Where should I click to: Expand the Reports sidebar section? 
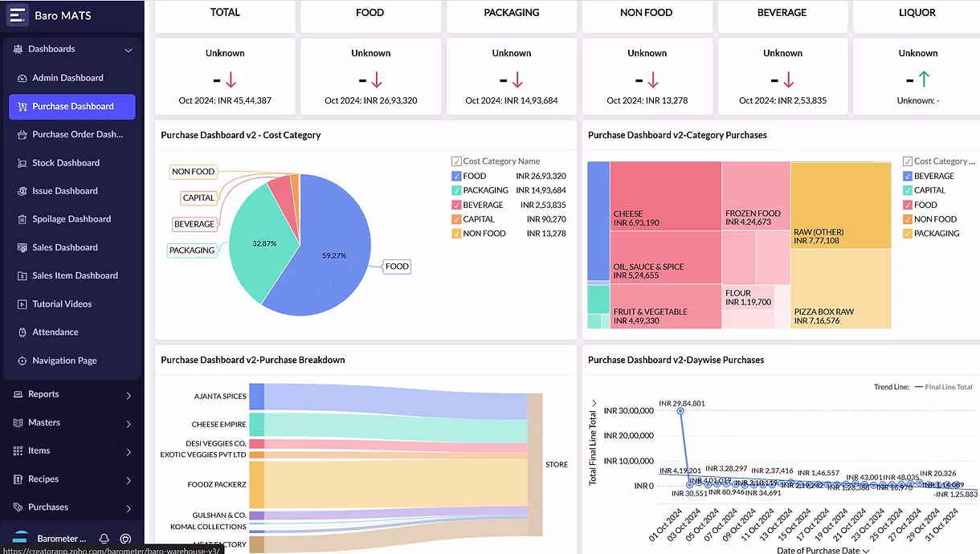click(129, 395)
